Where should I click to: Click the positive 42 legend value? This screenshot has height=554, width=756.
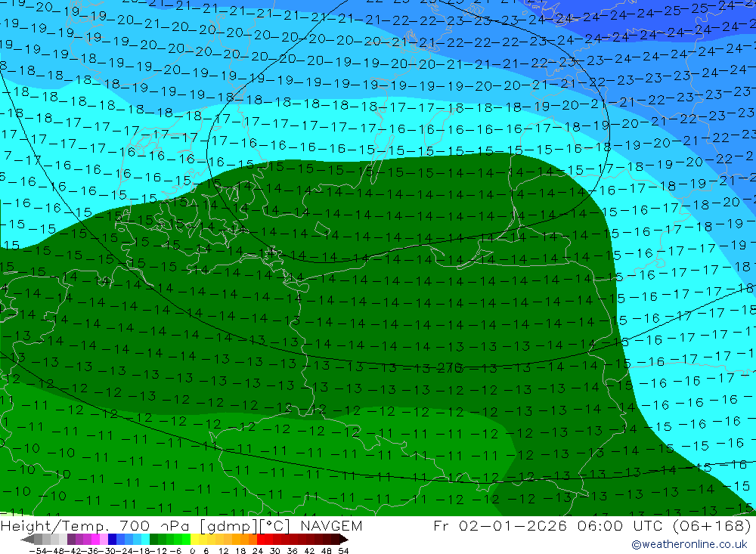click(309, 551)
